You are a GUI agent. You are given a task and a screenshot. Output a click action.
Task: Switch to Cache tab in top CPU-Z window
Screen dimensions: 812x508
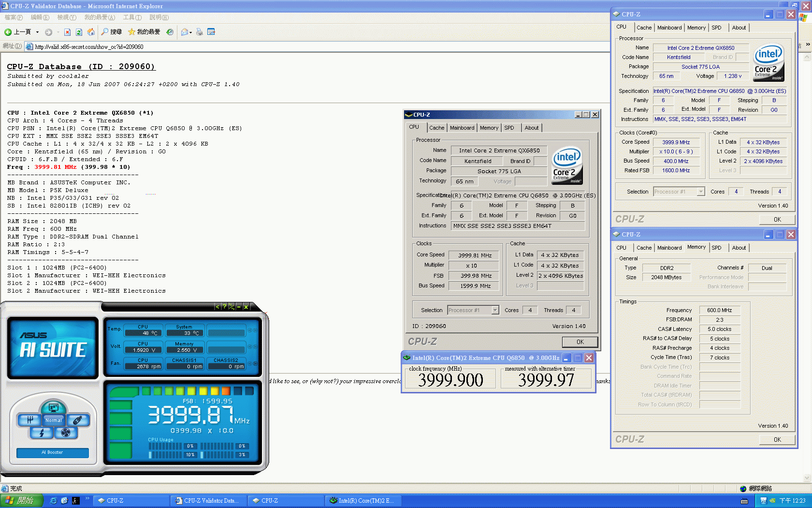(644, 28)
